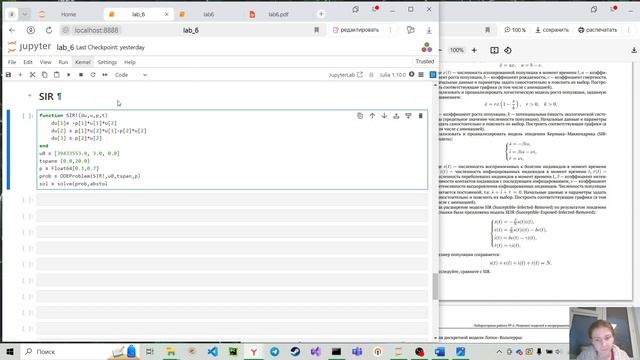Open a new browser tab with plus button

(321, 14)
